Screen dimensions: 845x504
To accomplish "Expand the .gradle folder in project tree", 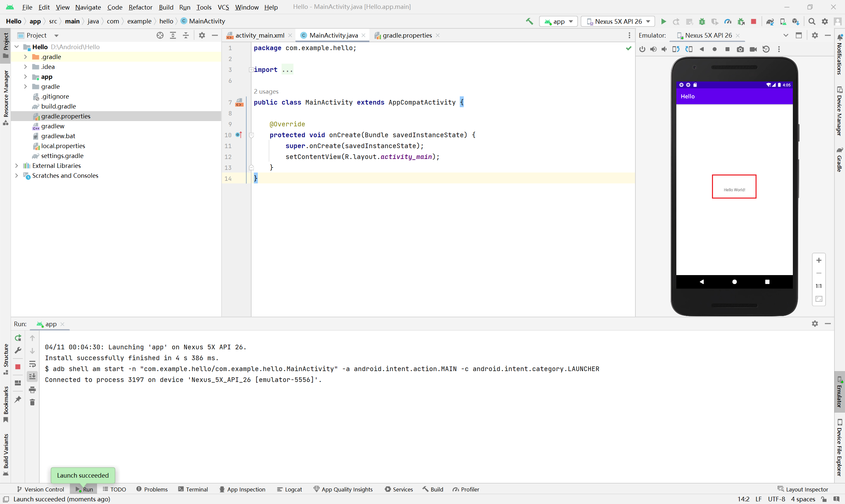I will [25, 57].
